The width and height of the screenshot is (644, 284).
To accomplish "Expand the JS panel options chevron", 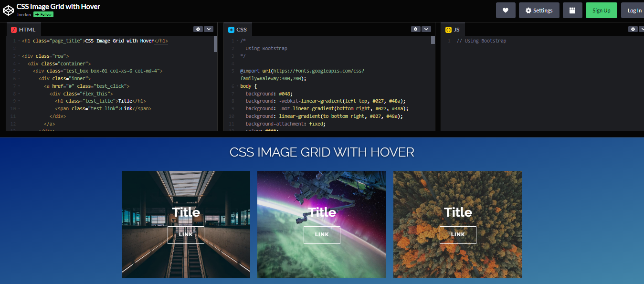I will coord(642,29).
